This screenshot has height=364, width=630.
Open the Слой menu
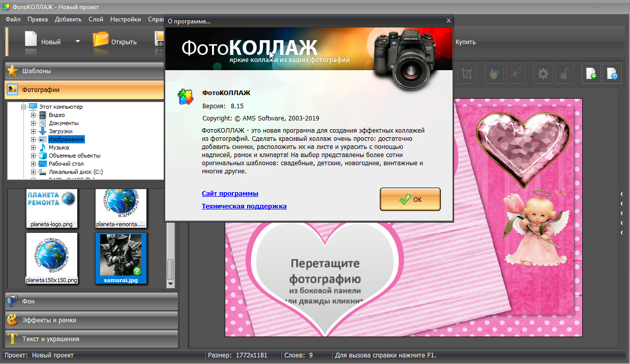pyautogui.click(x=96, y=19)
